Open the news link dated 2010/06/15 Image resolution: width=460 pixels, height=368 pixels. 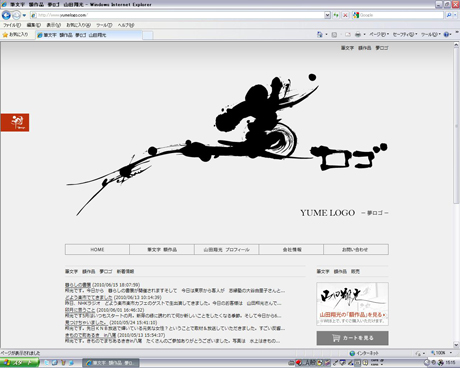(x=78, y=285)
